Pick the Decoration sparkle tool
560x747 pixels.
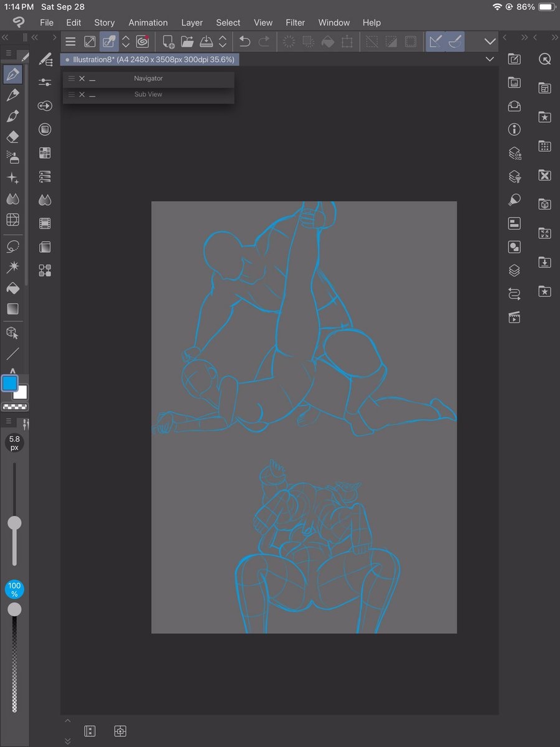pyautogui.click(x=12, y=178)
